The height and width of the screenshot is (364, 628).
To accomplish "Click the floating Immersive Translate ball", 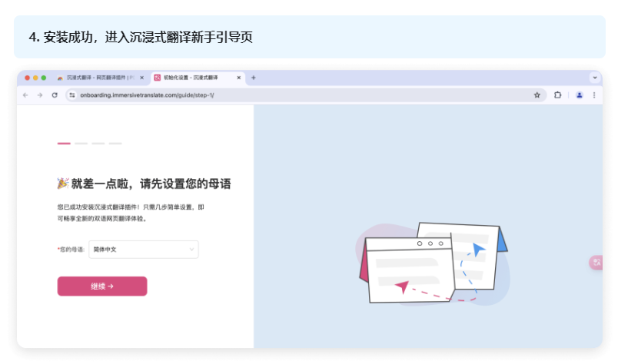I will (596, 263).
